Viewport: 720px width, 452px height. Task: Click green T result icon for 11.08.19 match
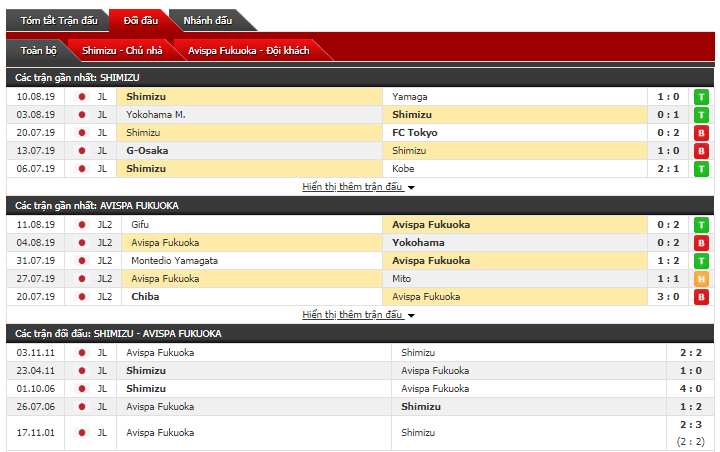[701, 225]
